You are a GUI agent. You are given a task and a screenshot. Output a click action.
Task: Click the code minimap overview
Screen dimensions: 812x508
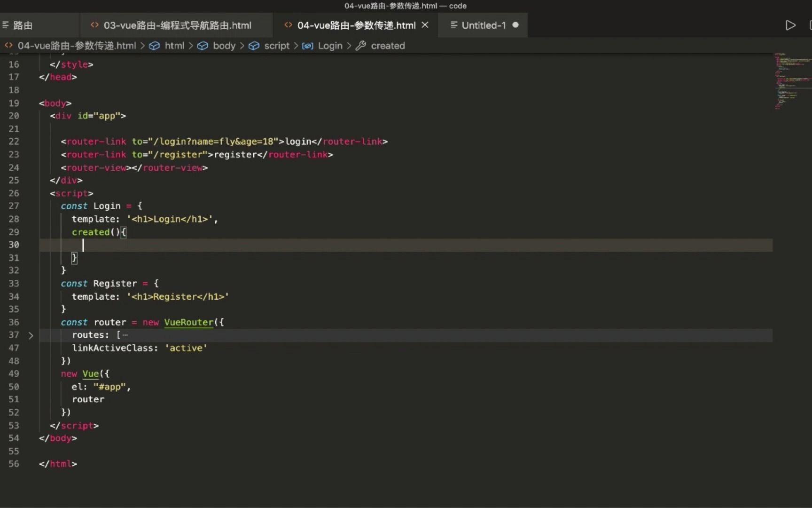tap(792, 81)
